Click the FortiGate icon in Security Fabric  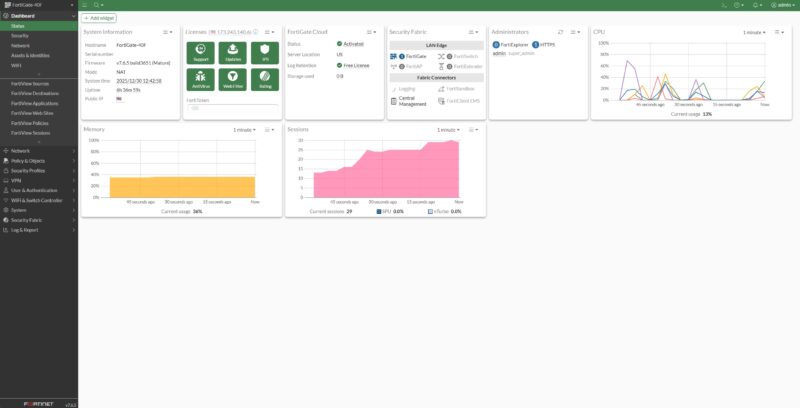[393, 56]
